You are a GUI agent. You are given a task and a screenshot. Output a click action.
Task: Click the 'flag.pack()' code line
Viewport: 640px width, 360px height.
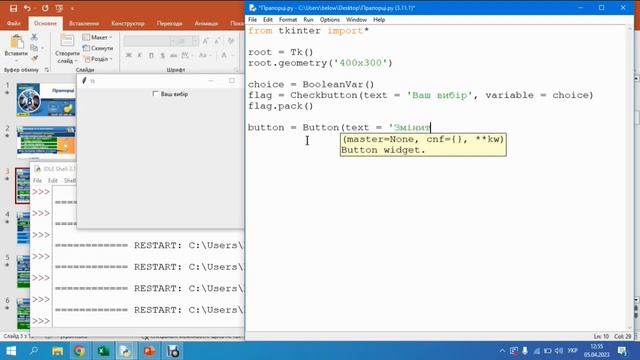[280, 106]
